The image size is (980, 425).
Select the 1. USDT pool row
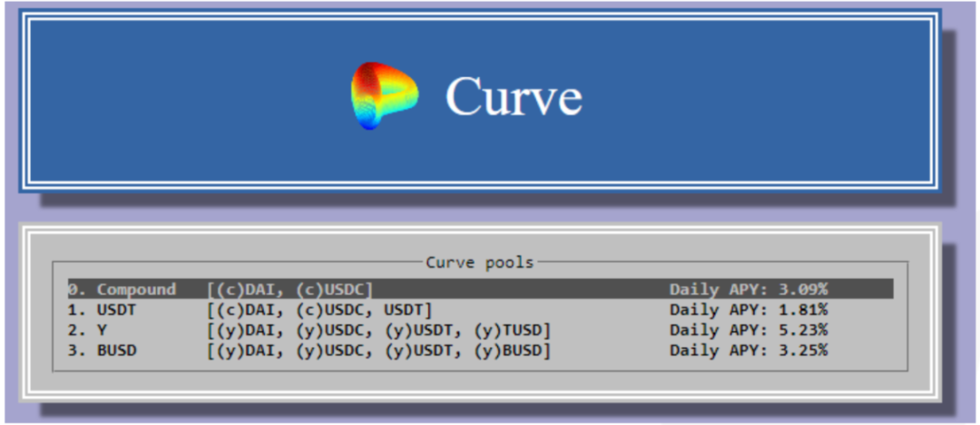481,309
